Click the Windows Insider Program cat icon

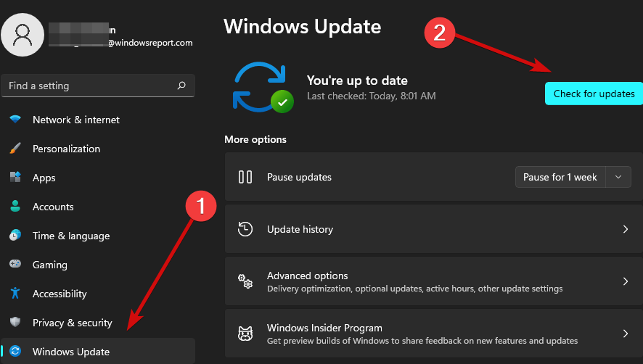[245, 334]
